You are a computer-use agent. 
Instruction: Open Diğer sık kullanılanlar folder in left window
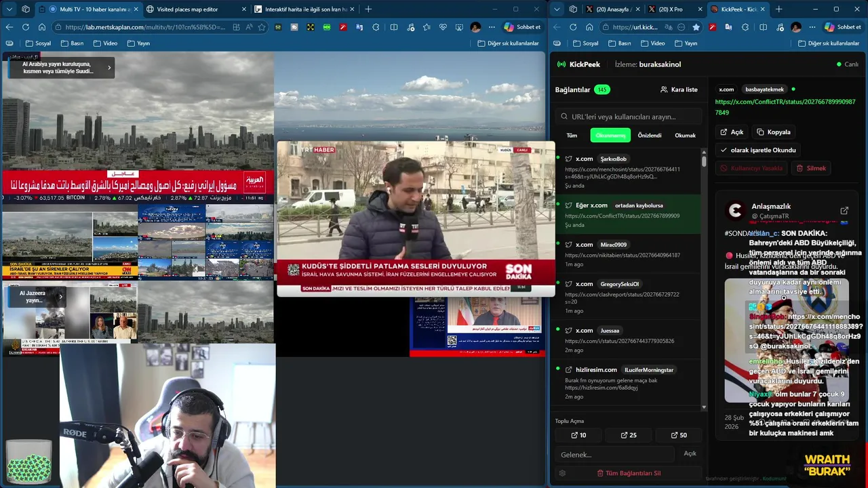point(508,43)
